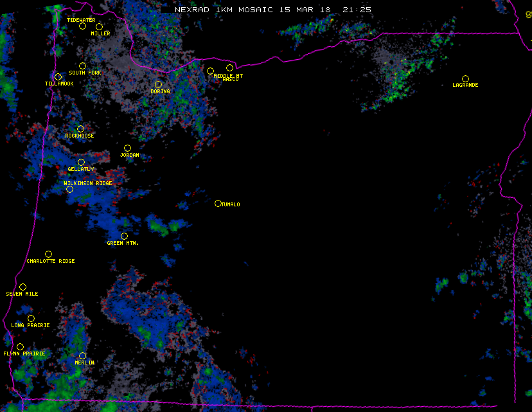Image resolution: width=532 pixels, height=412 pixels.
Task: Select the LaGrande station circle marker
Action: click(x=465, y=78)
